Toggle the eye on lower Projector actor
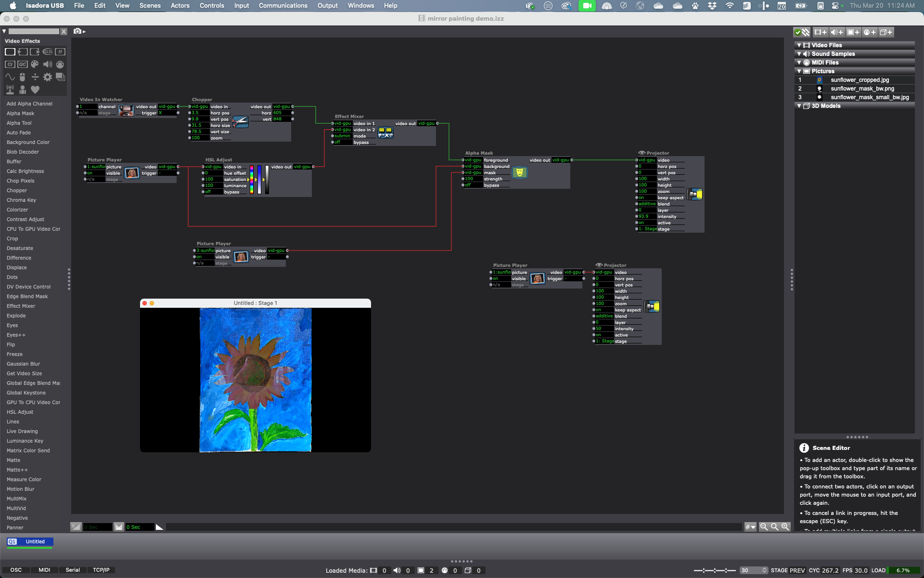Screen dimensions: 924x578 tap(599, 265)
